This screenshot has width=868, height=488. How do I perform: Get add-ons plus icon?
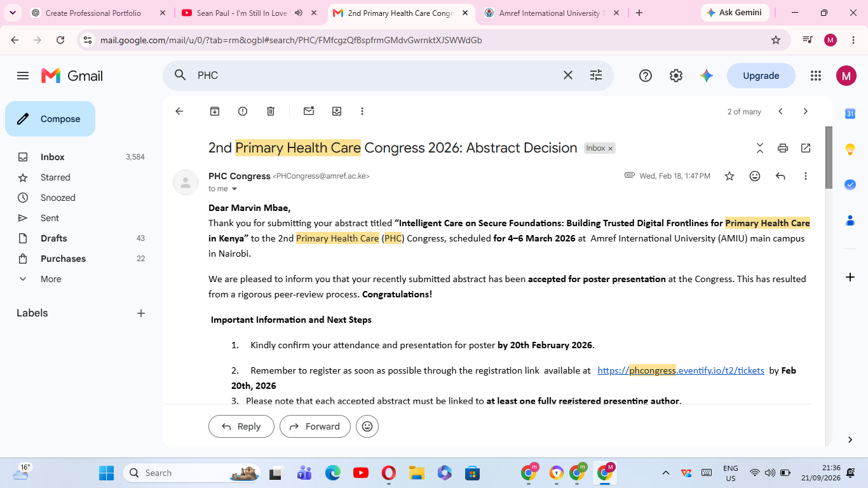click(x=850, y=277)
